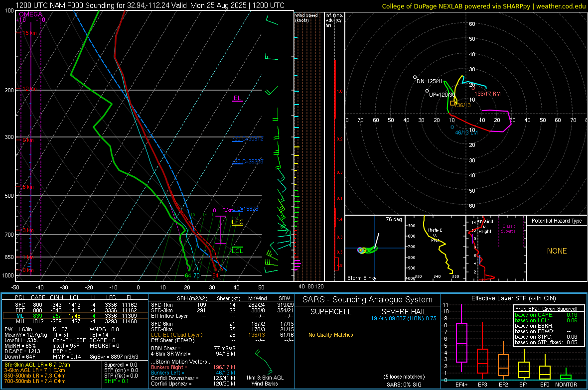Click the PW = 1.63in value

(18, 329)
